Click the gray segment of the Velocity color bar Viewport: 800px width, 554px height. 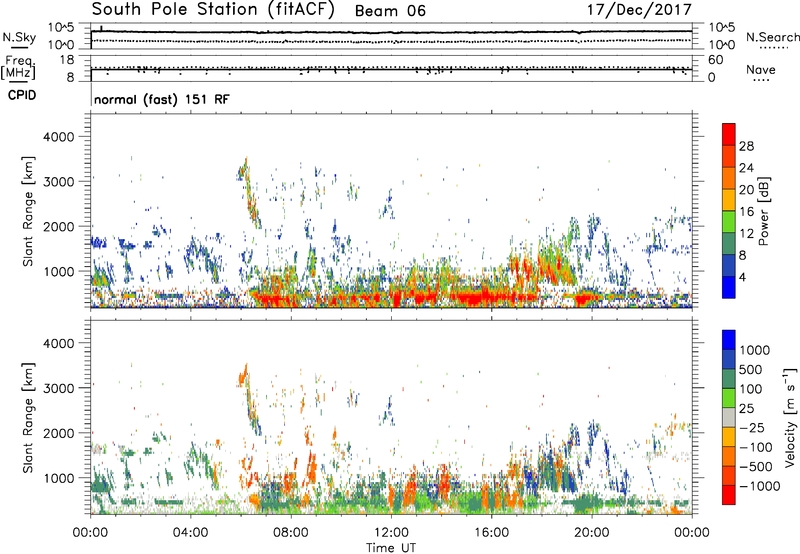pyautogui.click(x=729, y=418)
